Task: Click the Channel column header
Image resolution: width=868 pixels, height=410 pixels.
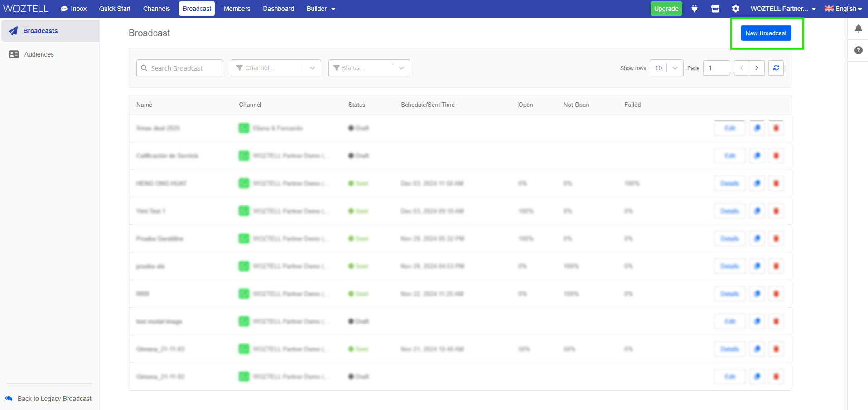Action: click(250, 105)
